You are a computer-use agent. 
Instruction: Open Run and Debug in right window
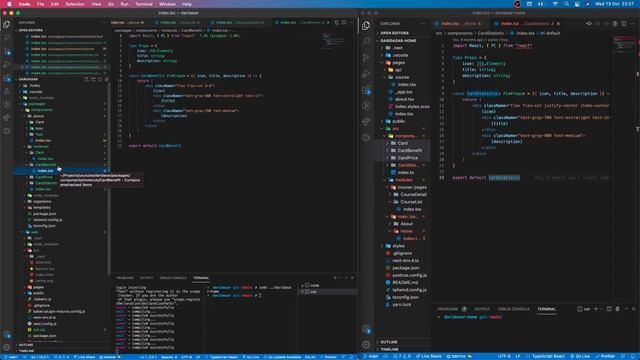(x=366, y=74)
